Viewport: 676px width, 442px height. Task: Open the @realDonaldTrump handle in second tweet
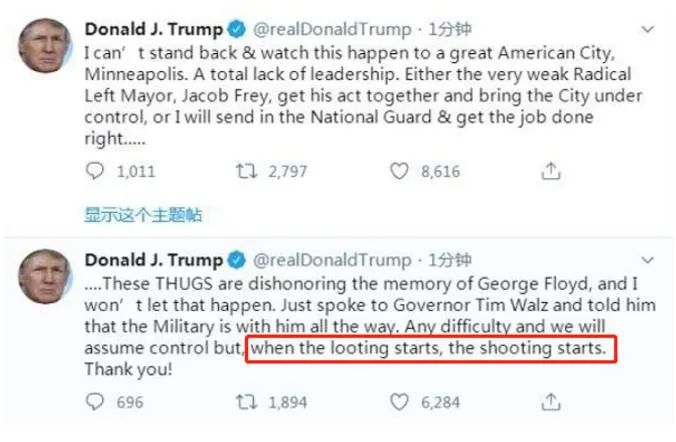point(332,260)
